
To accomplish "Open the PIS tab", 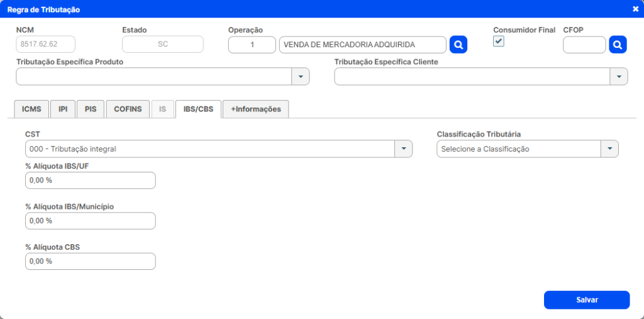I will 91,109.
